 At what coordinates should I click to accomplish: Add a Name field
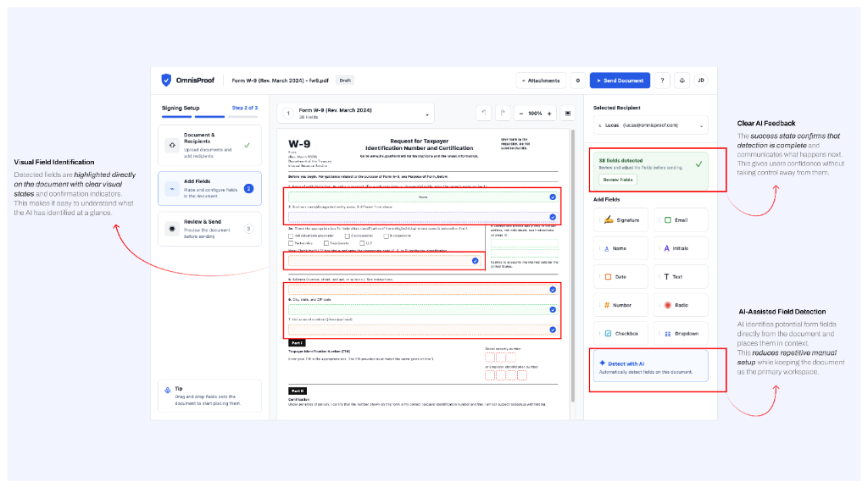(x=621, y=248)
